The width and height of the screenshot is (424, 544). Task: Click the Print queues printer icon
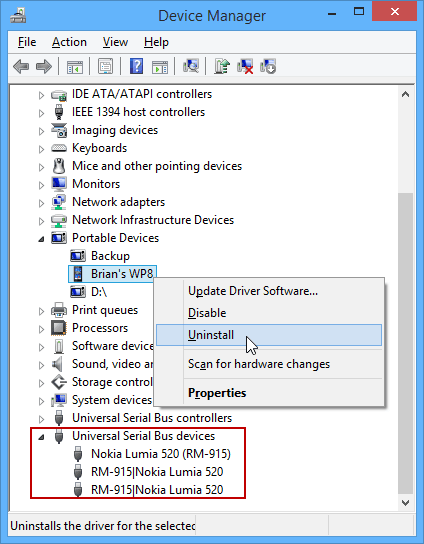[x=59, y=310]
